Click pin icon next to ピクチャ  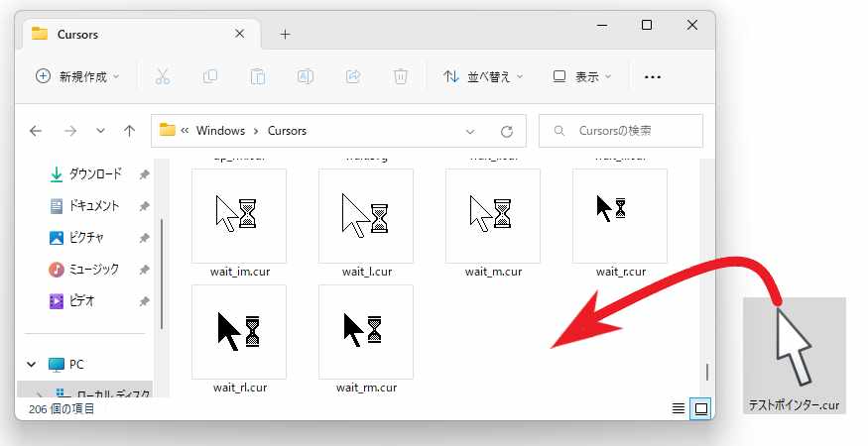pos(144,238)
